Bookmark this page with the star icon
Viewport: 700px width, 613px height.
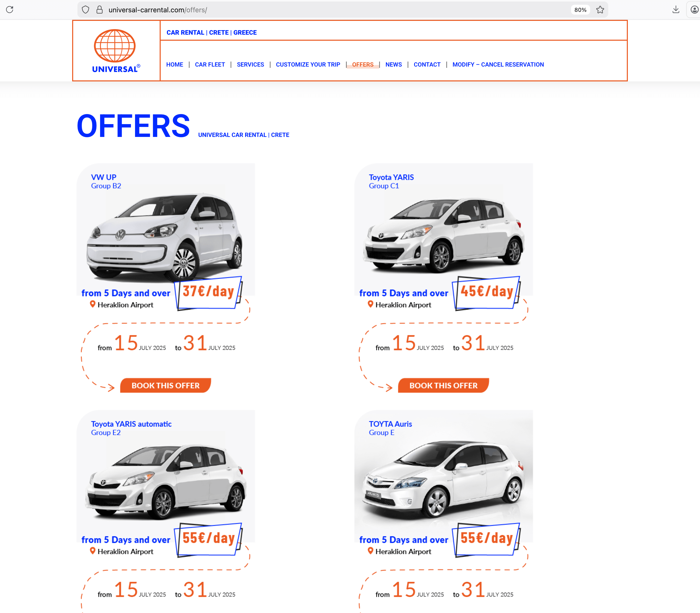(x=600, y=10)
